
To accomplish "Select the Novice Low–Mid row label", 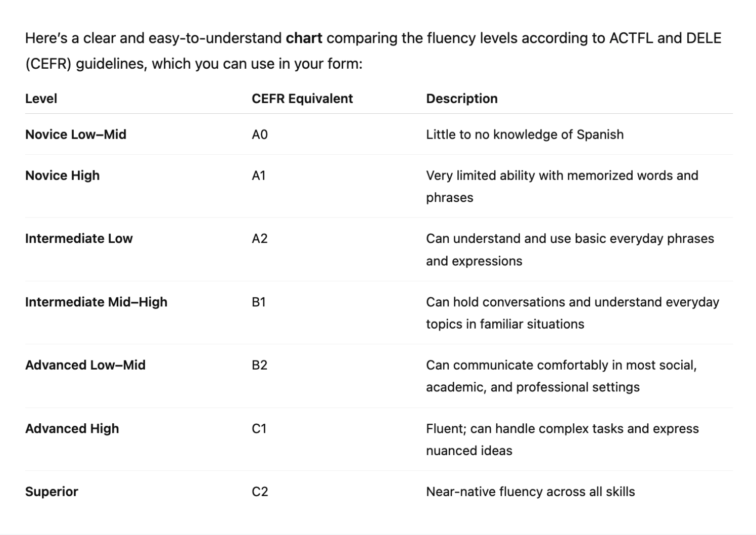I will (x=76, y=135).
